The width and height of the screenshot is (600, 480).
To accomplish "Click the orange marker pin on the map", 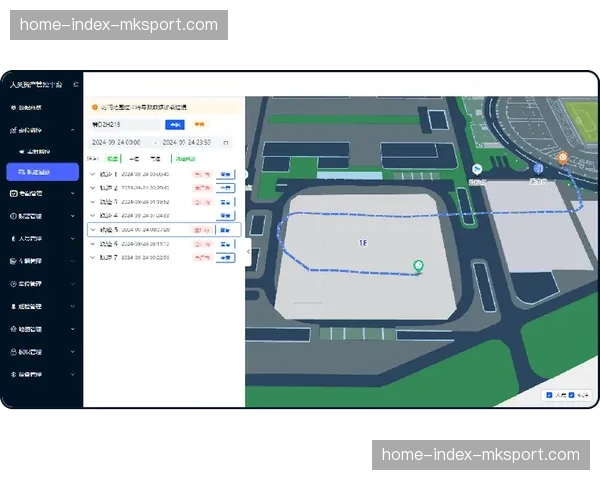I will tap(562, 157).
